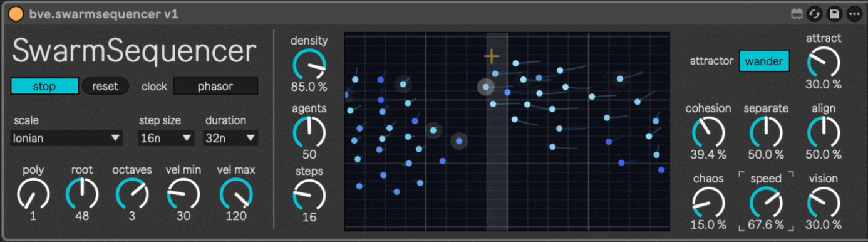Click the highlighted playhead step column
Viewport: 868px width, 242px height.
click(x=497, y=132)
